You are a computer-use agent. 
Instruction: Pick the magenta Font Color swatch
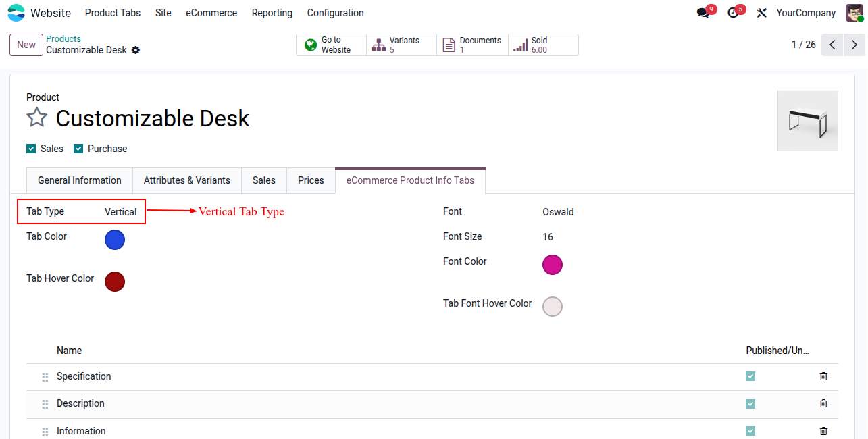(x=553, y=265)
